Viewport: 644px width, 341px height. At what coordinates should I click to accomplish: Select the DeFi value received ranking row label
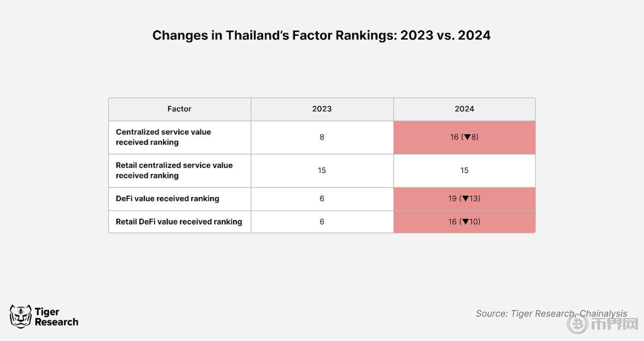tap(167, 199)
